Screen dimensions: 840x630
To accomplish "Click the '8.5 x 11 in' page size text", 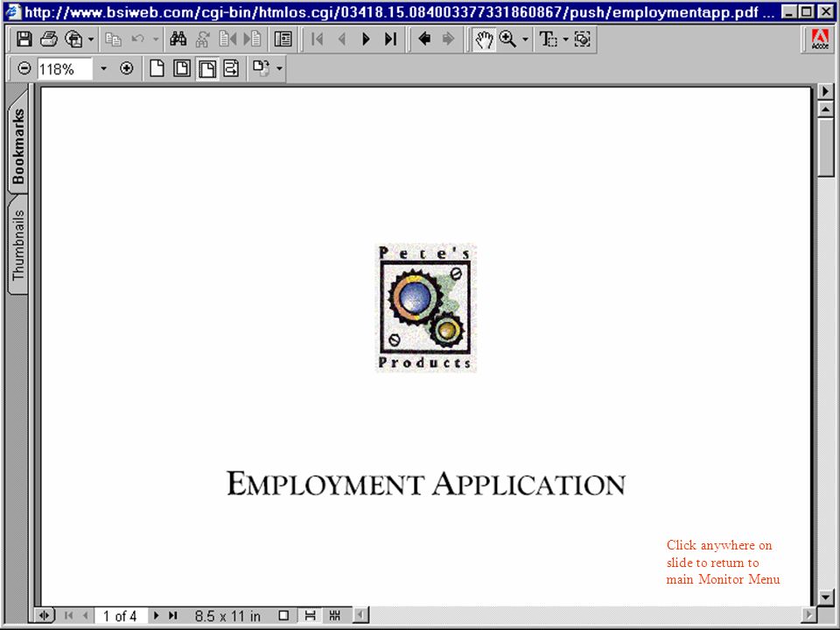I will 227,616.
